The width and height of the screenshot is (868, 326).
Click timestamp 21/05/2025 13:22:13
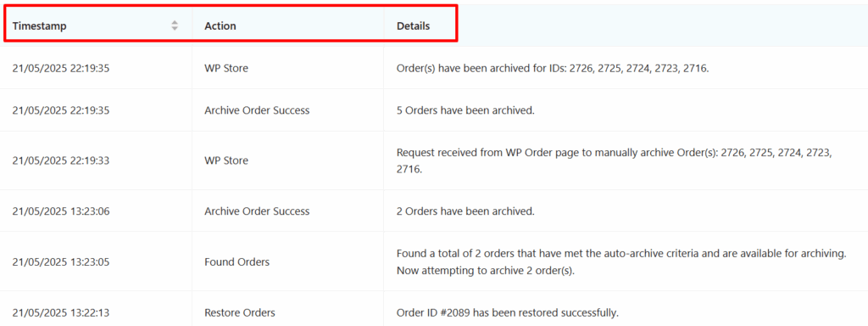[x=61, y=312]
